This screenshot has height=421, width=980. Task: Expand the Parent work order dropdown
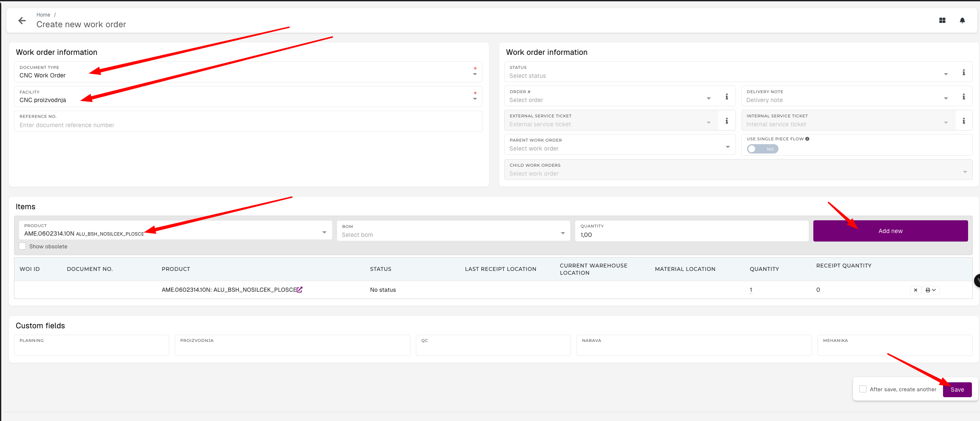pos(620,145)
